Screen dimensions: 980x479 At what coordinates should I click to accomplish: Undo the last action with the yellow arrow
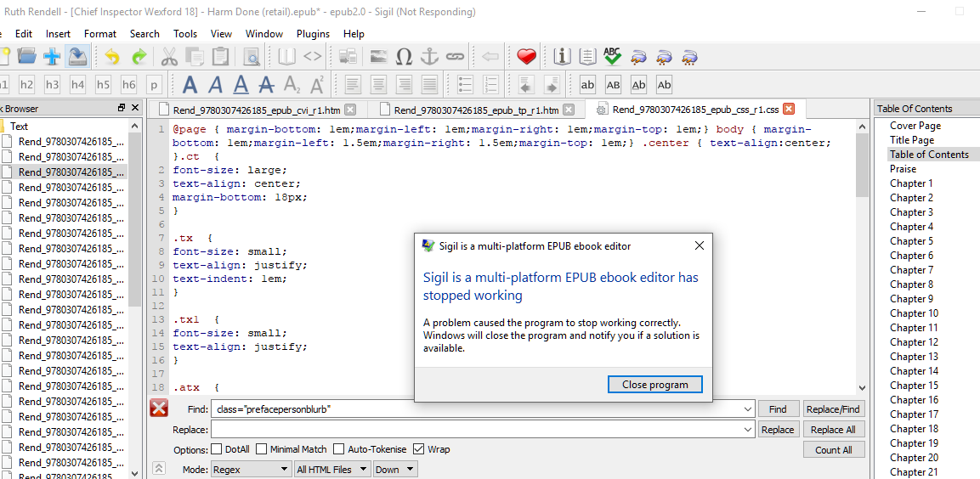(x=112, y=57)
